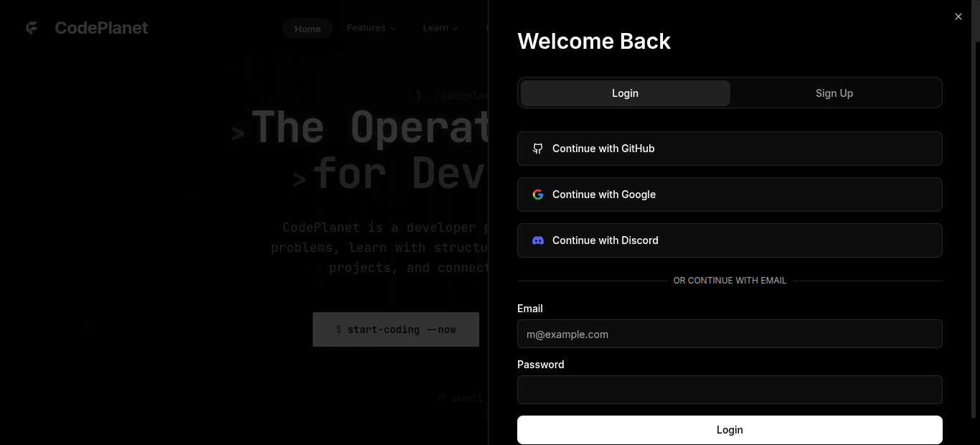Image resolution: width=980 pixels, height=445 pixels.
Task: Focus the Password input field
Action: click(x=730, y=390)
